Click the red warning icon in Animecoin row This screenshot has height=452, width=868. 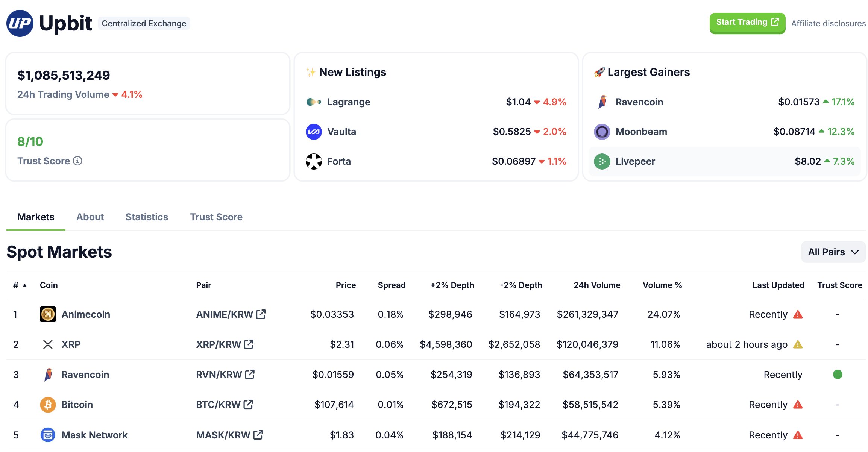pos(798,314)
